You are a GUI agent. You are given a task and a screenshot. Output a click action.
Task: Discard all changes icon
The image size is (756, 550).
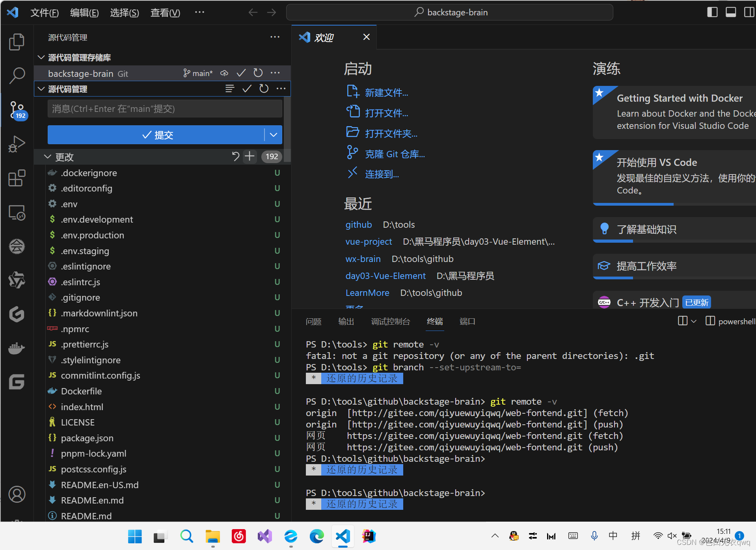(235, 156)
